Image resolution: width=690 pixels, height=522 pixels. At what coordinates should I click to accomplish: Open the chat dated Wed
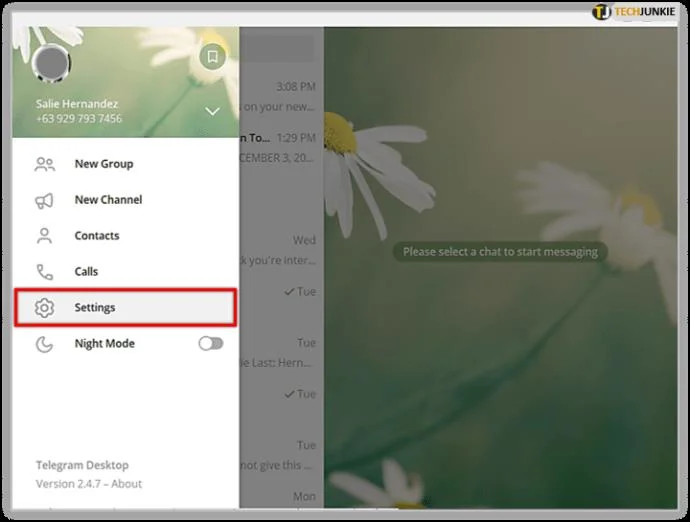point(282,250)
